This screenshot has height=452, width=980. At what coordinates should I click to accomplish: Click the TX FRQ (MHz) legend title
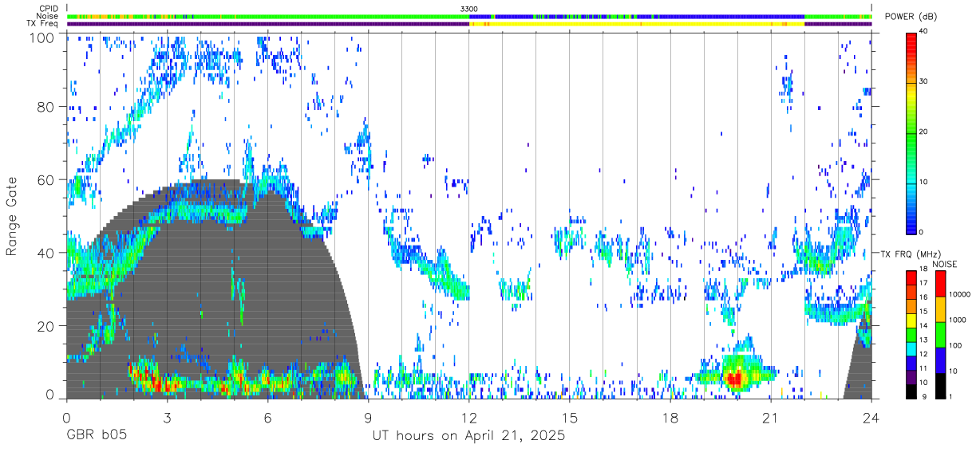[x=910, y=254]
